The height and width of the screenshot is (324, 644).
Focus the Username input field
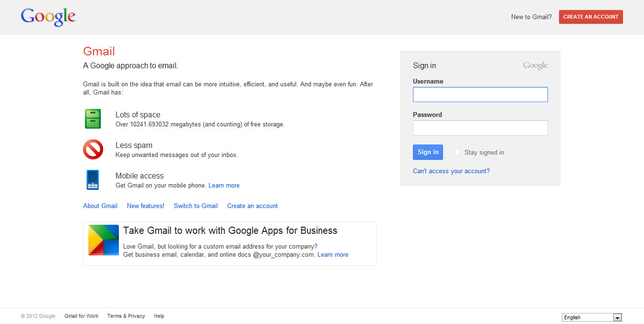click(x=480, y=94)
